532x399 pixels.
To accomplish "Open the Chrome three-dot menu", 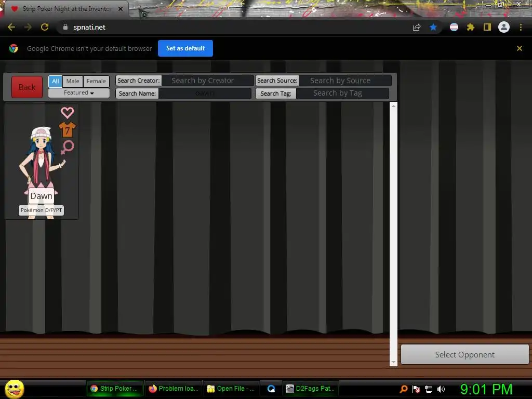I will pos(521,27).
